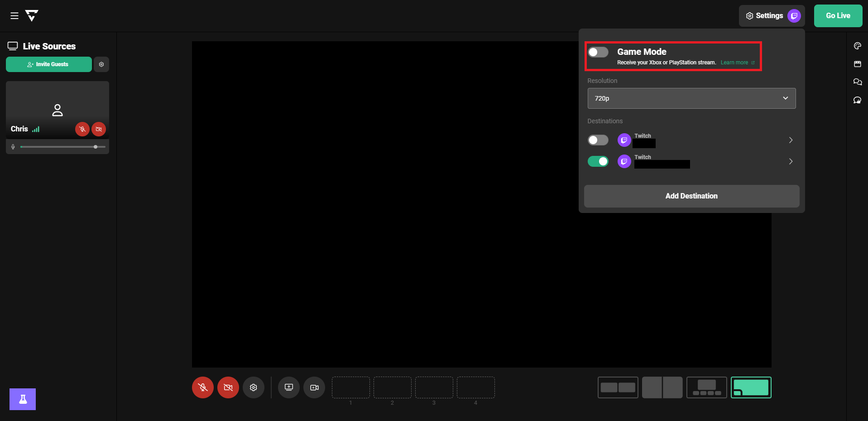
Task: Click Chris's signal strength bars
Action: [36, 129]
